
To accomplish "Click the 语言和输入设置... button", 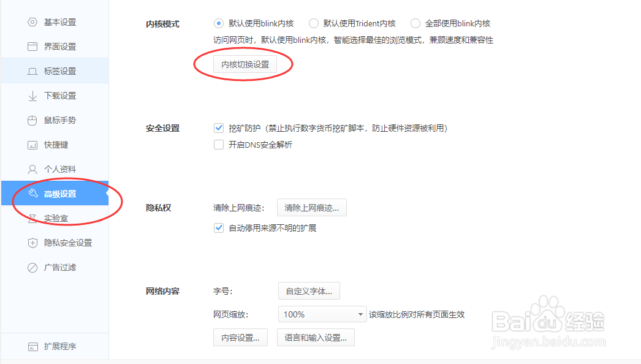I will [316, 338].
